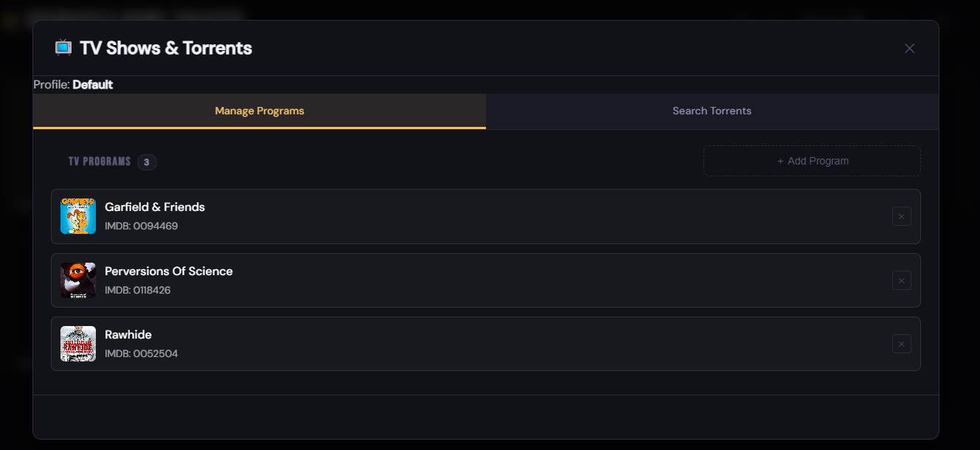Click the count badge next to TV Programs
980x450 pixels.
pos(147,162)
